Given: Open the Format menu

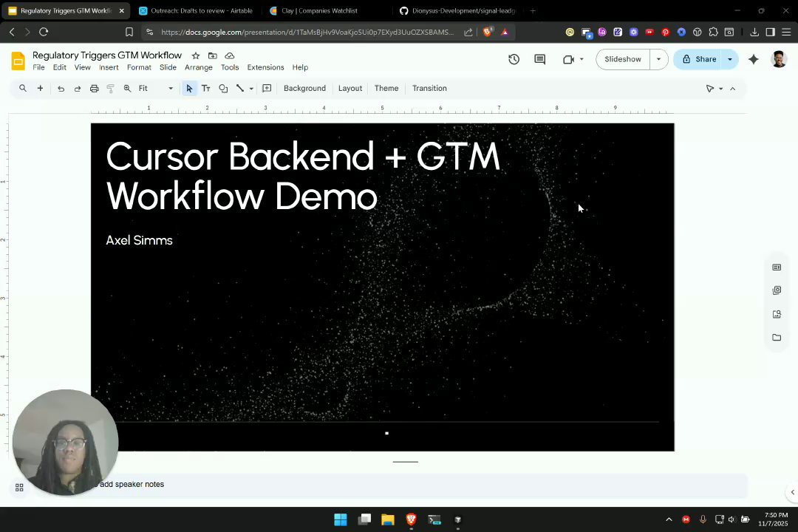Looking at the screenshot, I should click(139, 67).
